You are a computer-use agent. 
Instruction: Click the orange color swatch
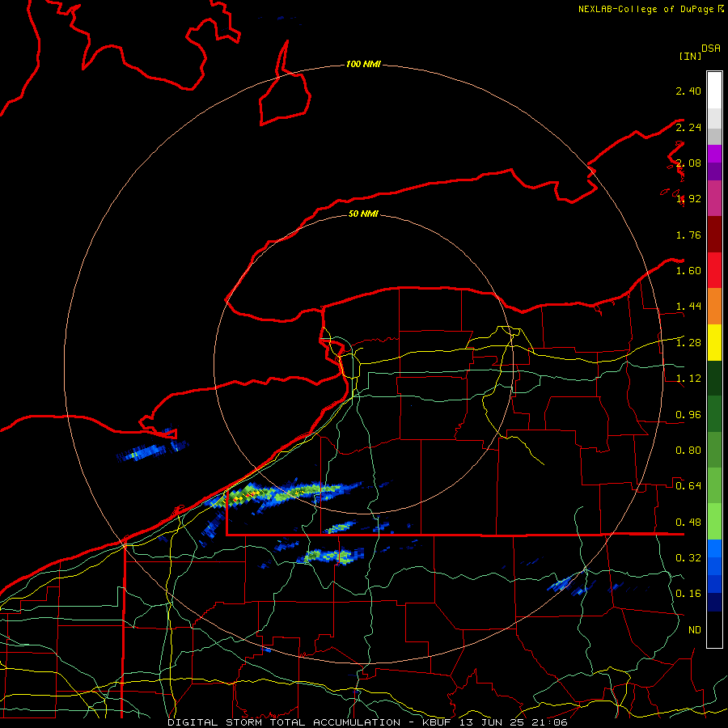714,307
